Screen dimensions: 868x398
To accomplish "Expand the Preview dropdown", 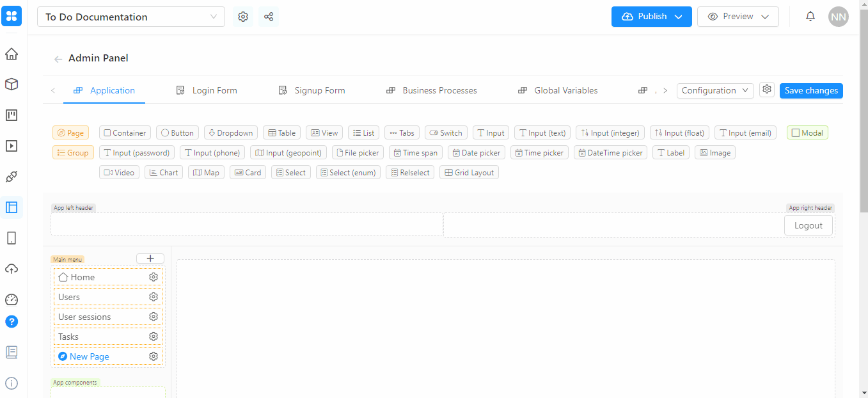I will (738, 17).
